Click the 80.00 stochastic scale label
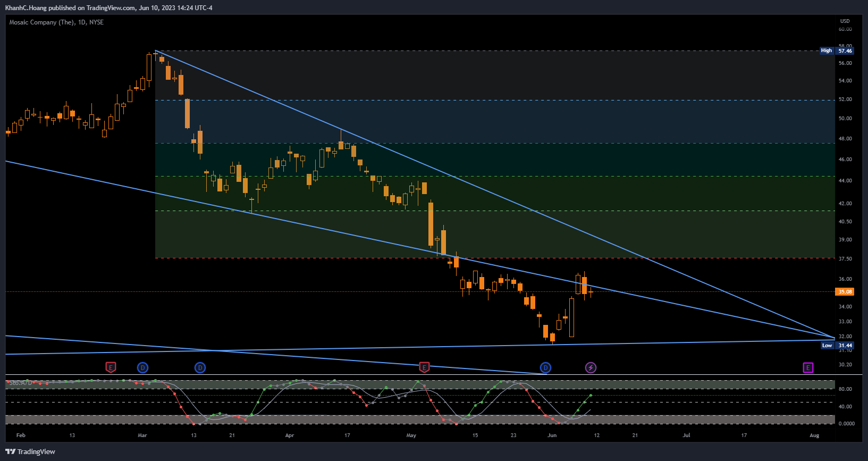The width and height of the screenshot is (868, 461). [x=845, y=389]
